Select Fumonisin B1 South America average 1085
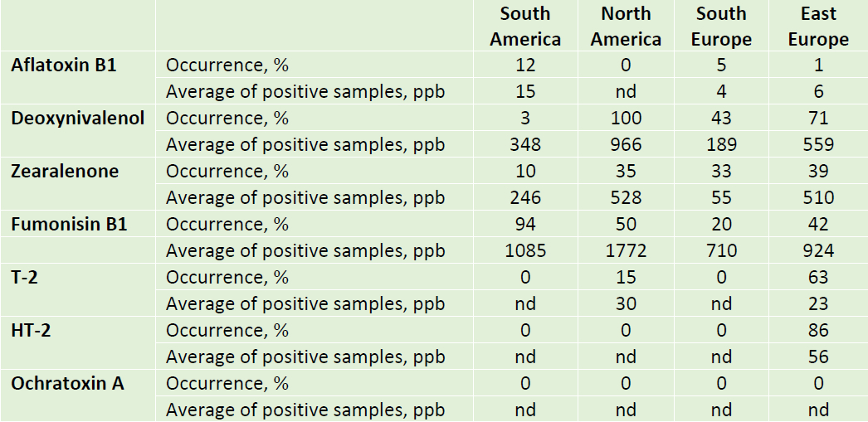The image size is (868, 422). point(525,250)
